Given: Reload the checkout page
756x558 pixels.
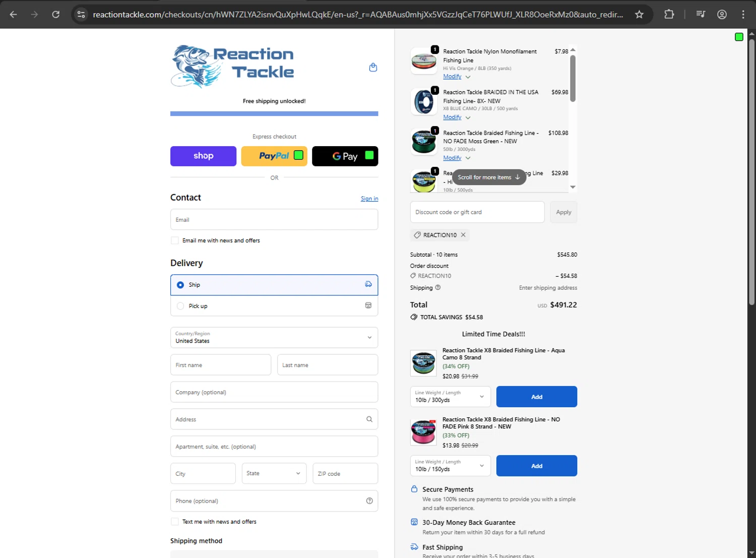Looking at the screenshot, I should pyautogui.click(x=56, y=14).
